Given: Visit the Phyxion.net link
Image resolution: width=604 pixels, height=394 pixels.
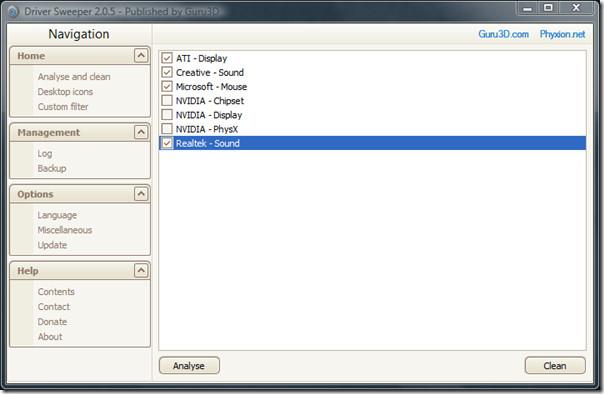Looking at the screenshot, I should coord(562,34).
